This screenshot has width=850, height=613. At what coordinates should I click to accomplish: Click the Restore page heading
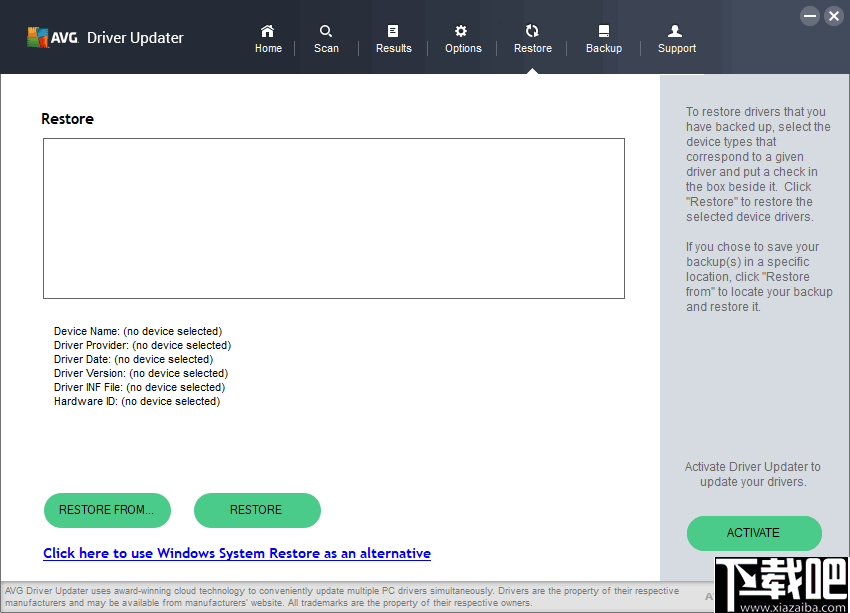point(67,118)
